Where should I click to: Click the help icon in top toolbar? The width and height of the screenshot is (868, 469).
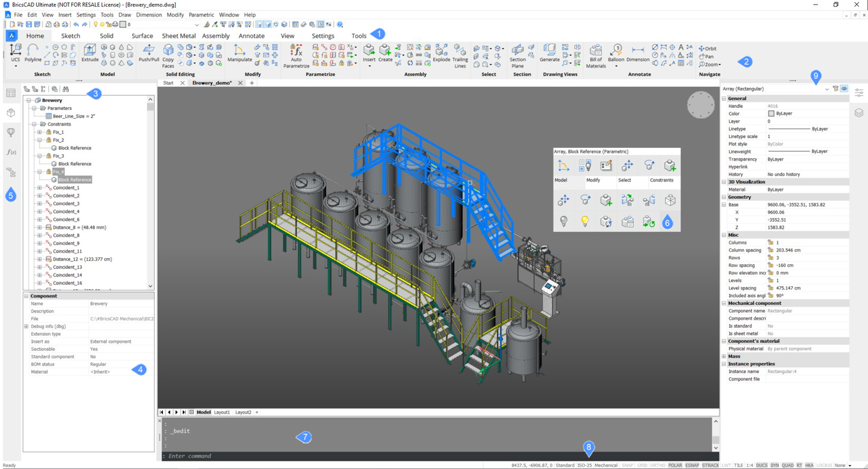tap(340, 24)
